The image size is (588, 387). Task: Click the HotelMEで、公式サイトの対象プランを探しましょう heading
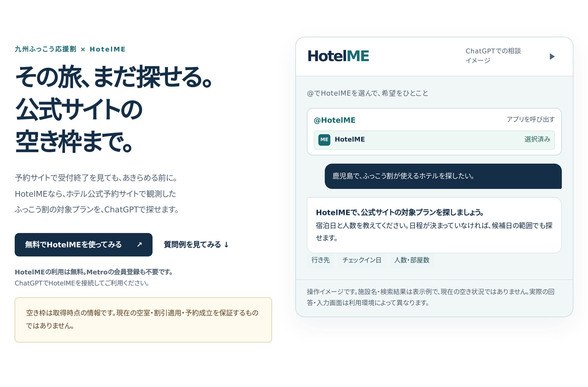click(400, 213)
